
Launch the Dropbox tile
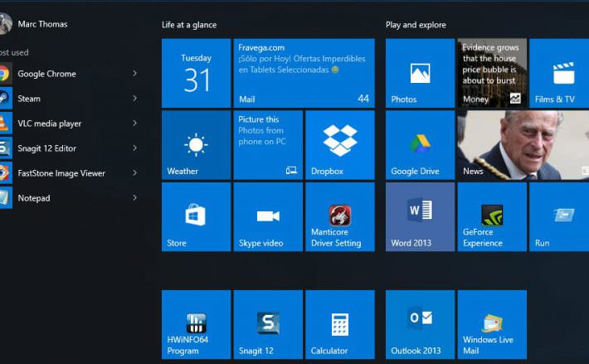pyautogui.click(x=340, y=145)
